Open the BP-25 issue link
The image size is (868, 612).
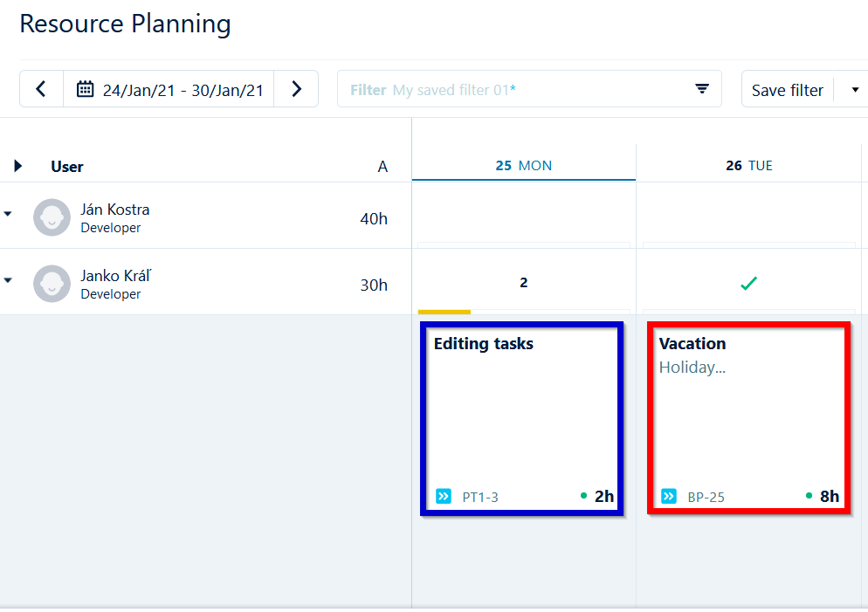[706, 498]
